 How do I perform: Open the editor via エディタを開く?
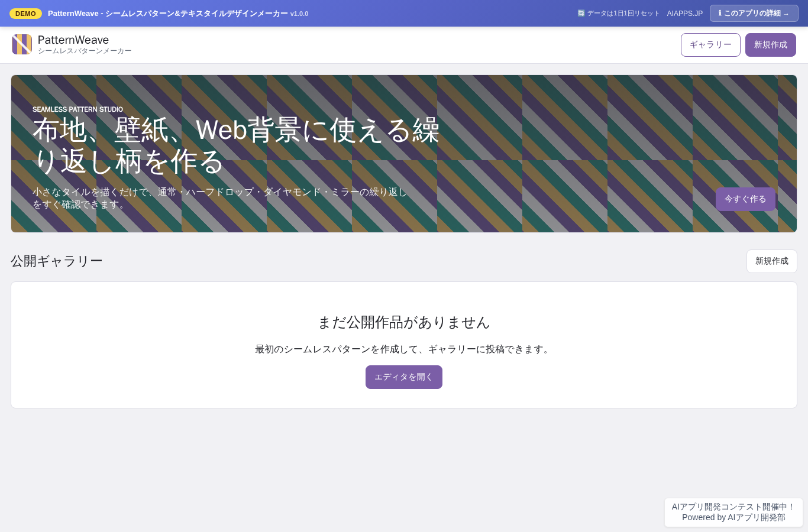[x=404, y=377]
